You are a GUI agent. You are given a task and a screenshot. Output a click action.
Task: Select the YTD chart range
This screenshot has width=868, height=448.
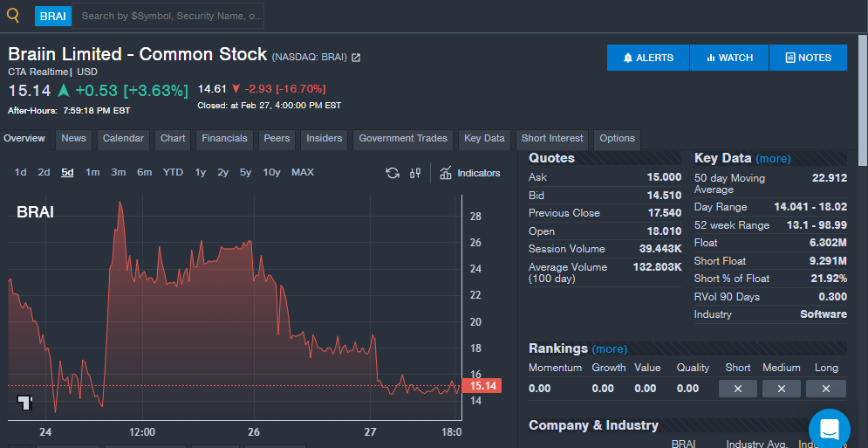coord(173,172)
